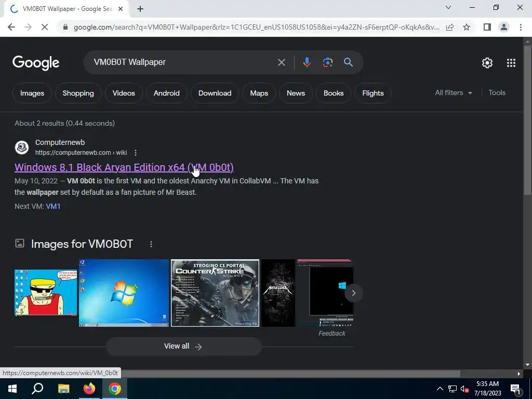
Task: Select the Download filter chip
Action: (x=215, y=94)
